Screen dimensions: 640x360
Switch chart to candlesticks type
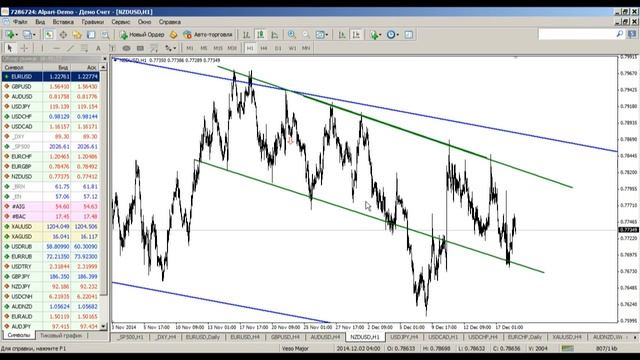coord(260,35)
